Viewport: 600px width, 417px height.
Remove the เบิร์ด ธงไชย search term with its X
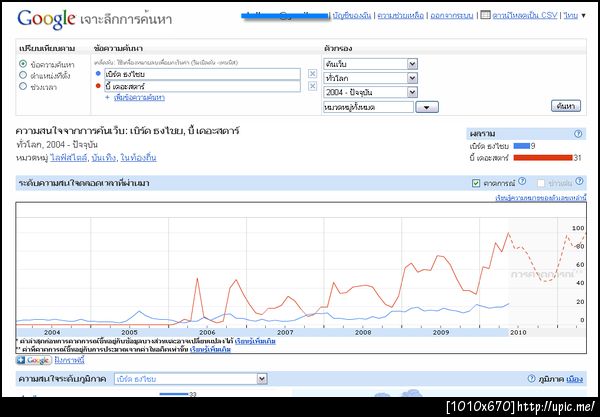click(x=312, y=74)
